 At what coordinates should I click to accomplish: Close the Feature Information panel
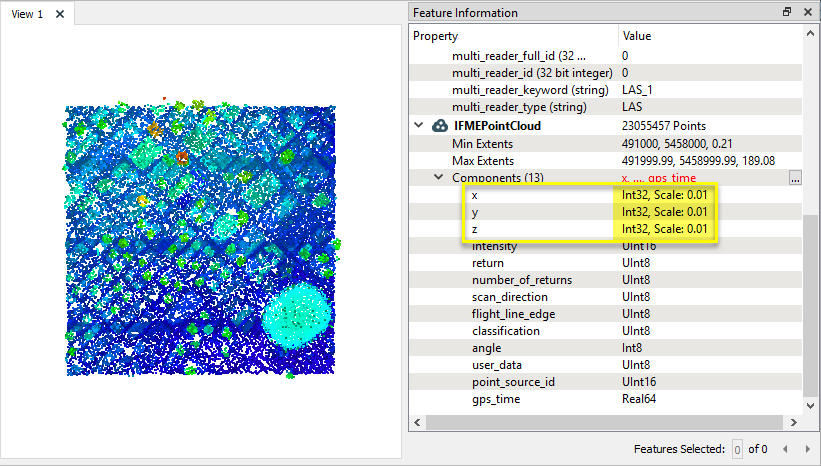(808, 12)
